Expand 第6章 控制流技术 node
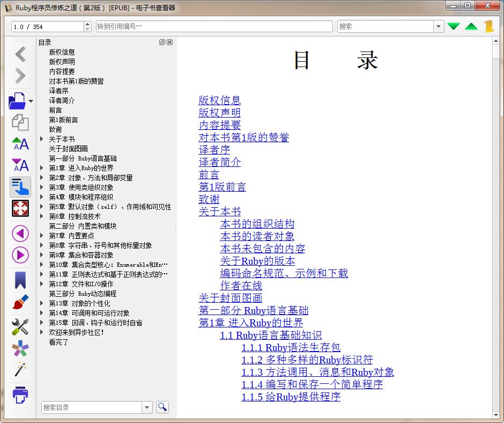This screenshot has height=423, width=504. (41, 216)
